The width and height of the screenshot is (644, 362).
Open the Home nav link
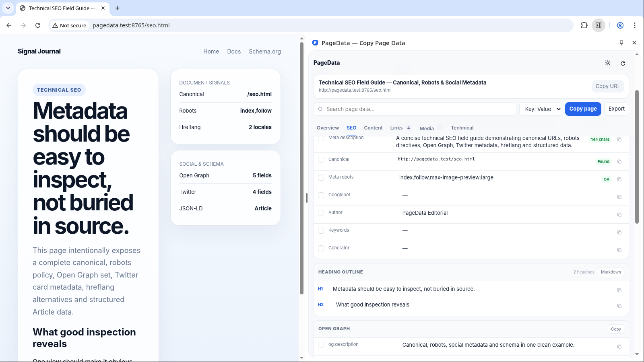click(211, 51)
